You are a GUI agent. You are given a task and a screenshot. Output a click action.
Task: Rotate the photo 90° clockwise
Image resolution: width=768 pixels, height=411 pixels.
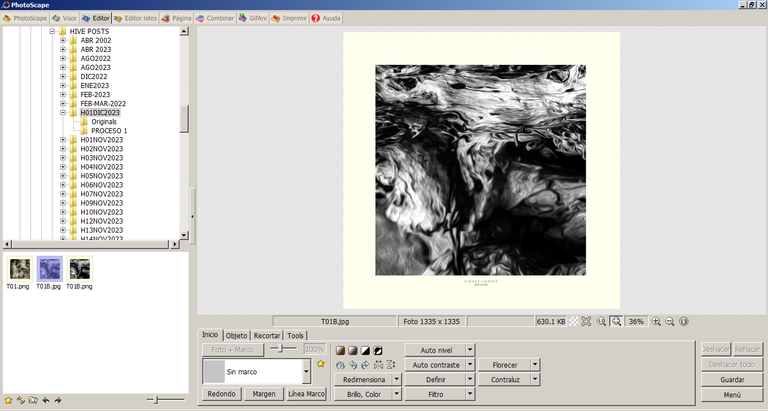(x=365, y=365)
